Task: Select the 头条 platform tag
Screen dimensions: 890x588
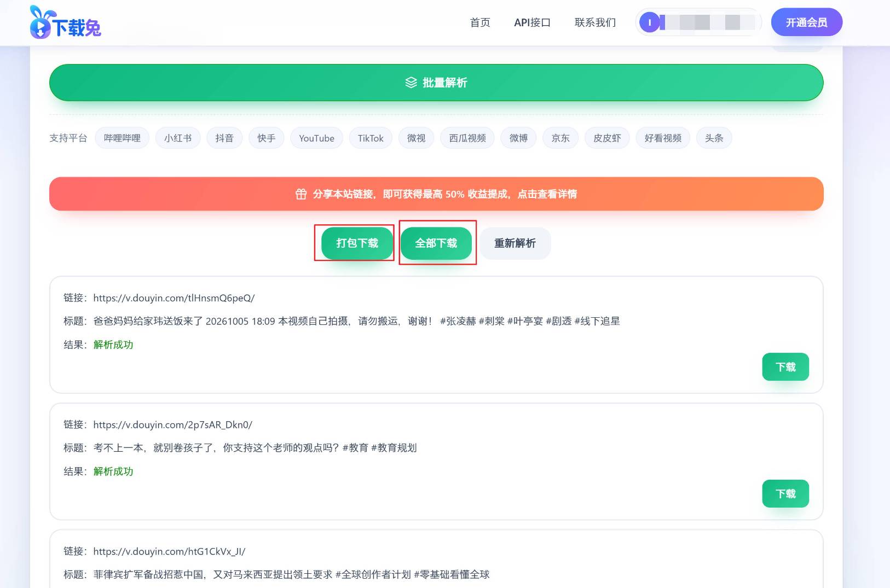Action: (714, 138)
